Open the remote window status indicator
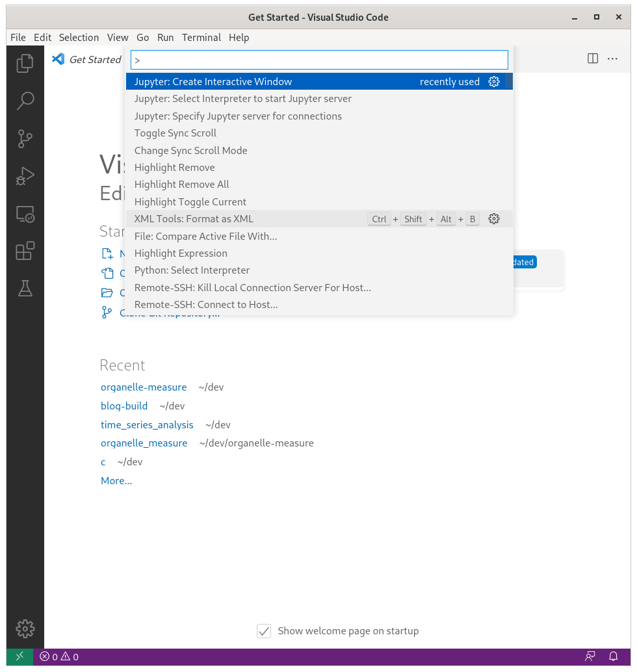637x672 pixels. coord(19,656)
